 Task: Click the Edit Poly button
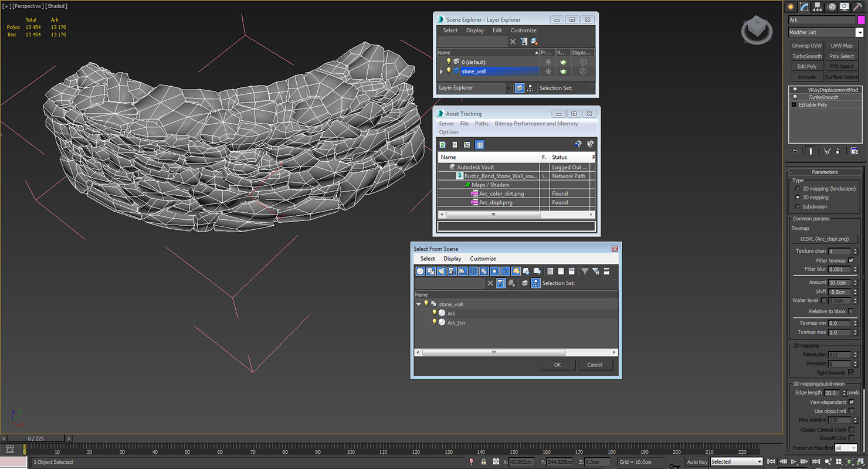(x=807, y=67)
